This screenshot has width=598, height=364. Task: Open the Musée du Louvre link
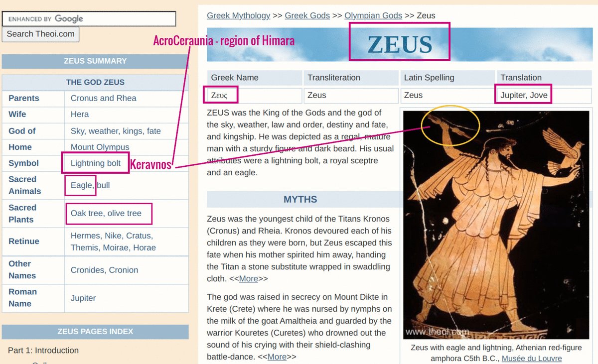point(532,359)
